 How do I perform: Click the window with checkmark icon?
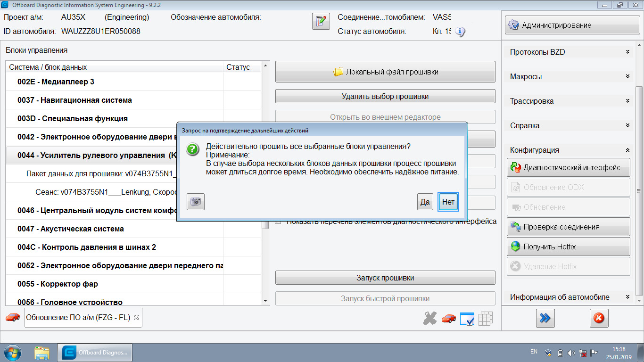[467, 319]
